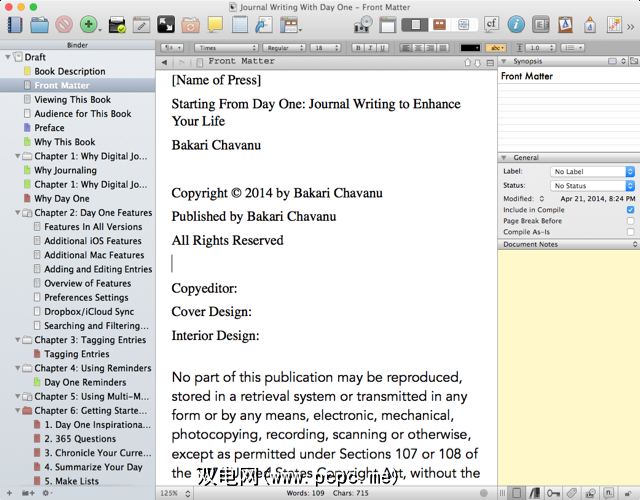Image resolution: width=640 pixels, height=500 pixels.
Task: Click the bold format button
Action: coord(358,47)
